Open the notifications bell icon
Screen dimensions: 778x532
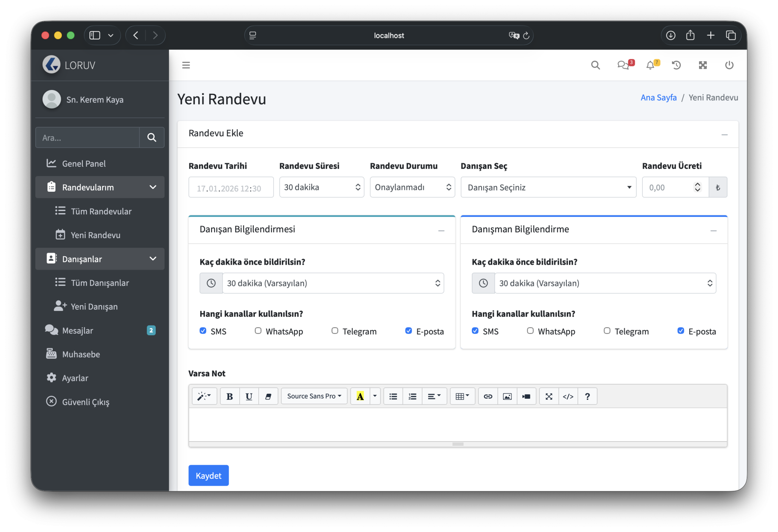point(650,65)
